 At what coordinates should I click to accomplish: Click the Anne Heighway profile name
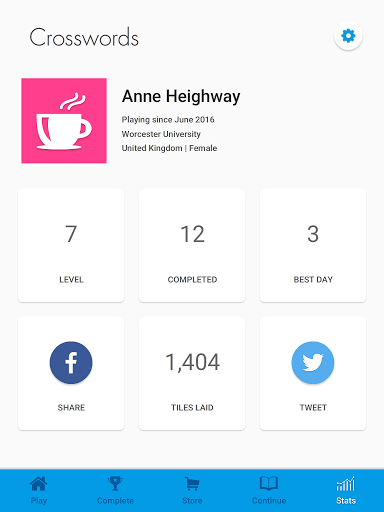point(181,97)
